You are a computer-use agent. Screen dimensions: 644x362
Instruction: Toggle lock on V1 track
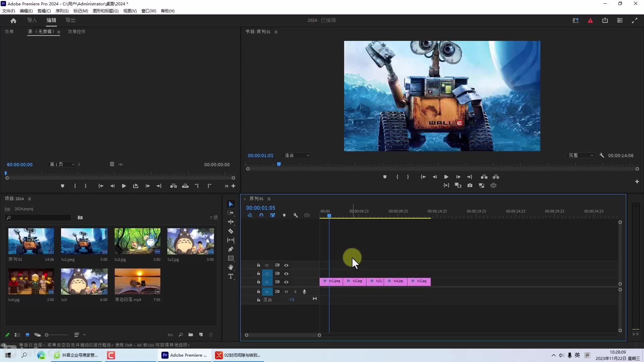click(259, 282)
